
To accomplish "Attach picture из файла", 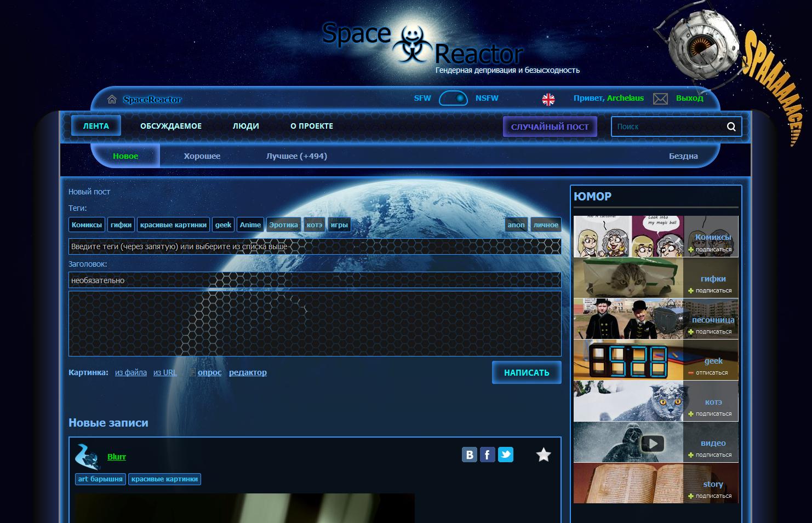I will click(131, 372).
